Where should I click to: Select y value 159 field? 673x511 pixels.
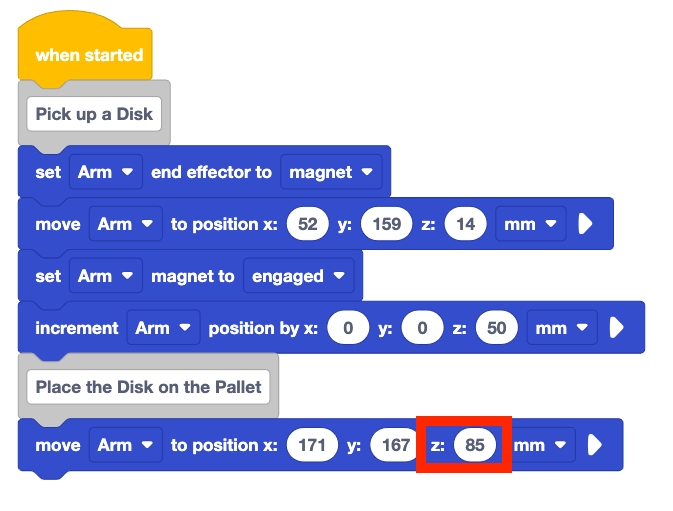[386, 224]
